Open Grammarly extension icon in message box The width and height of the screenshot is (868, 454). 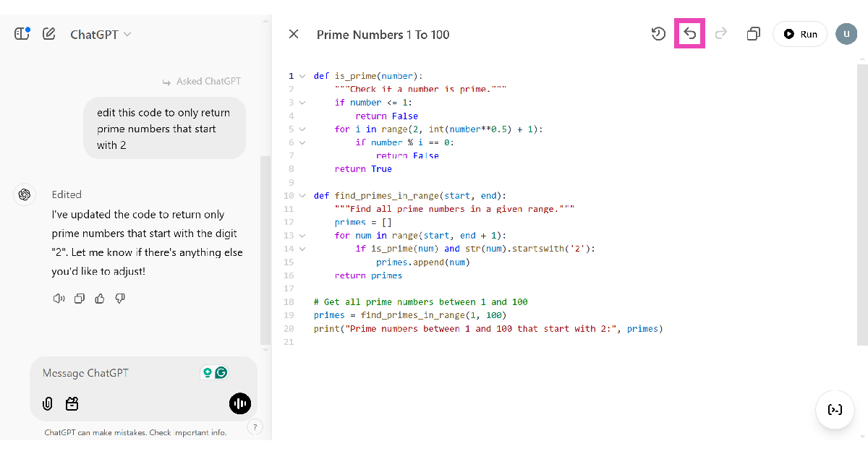[221, 373]
